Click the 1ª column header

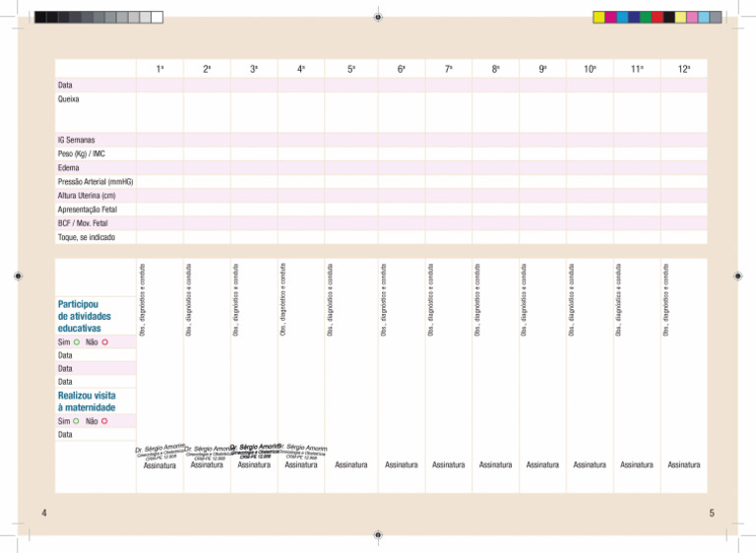(160, 69)
